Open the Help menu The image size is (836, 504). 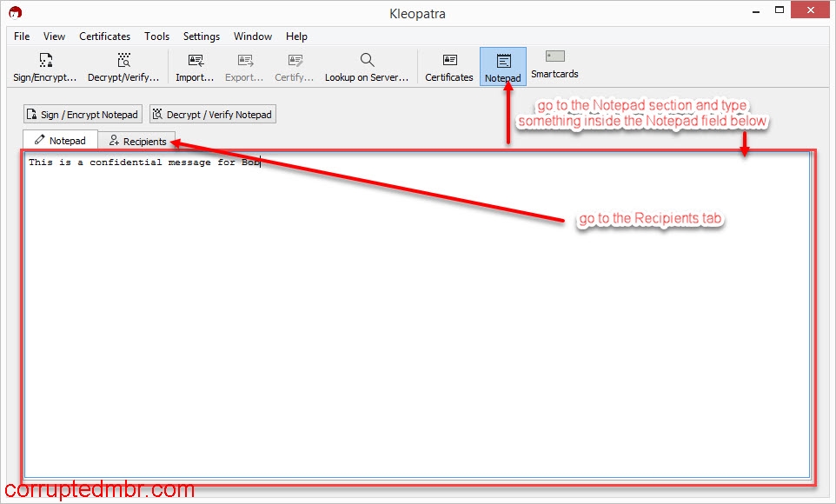pos(296,36)
